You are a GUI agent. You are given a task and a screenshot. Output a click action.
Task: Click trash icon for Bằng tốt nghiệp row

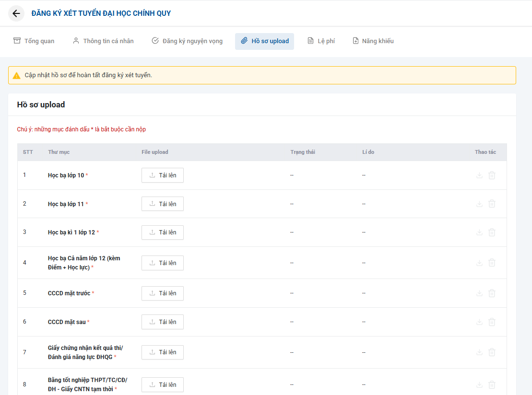[492, 384]
